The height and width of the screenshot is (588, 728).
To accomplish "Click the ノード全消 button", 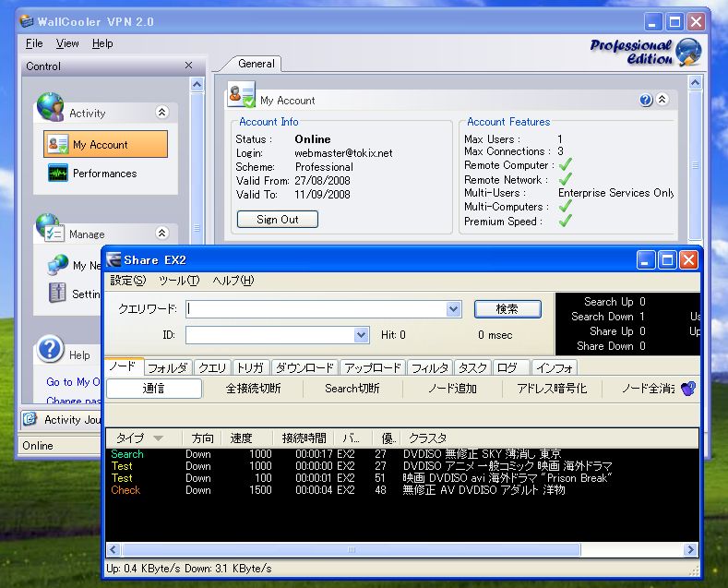I will click(639, 389).
